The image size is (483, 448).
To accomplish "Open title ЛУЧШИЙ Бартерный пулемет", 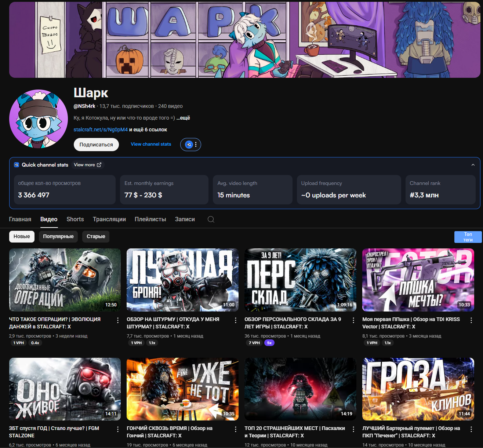I will tap(411, 432).
